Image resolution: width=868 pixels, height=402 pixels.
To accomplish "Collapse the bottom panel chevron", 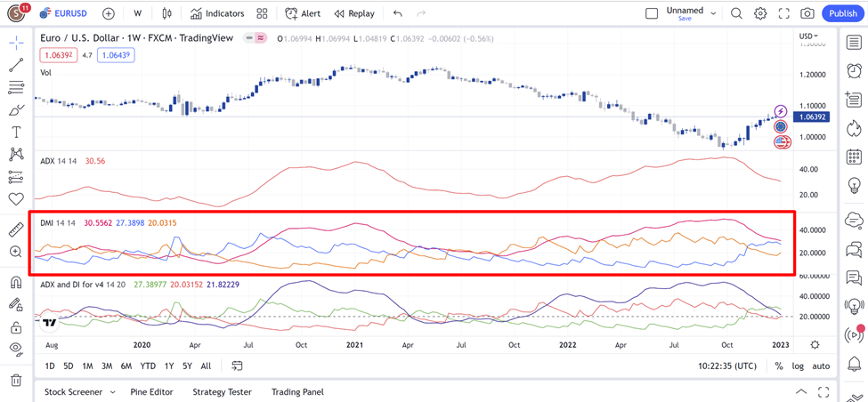I will [x=801, y=392].
